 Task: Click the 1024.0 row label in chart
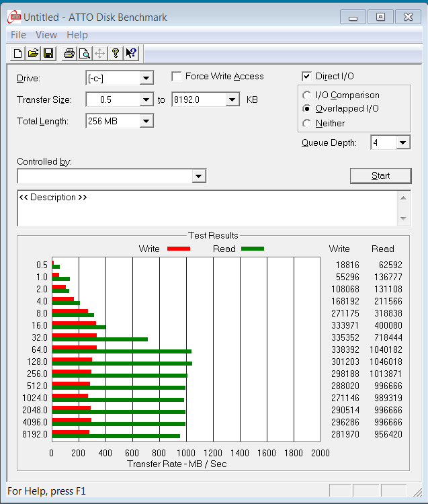35,398
